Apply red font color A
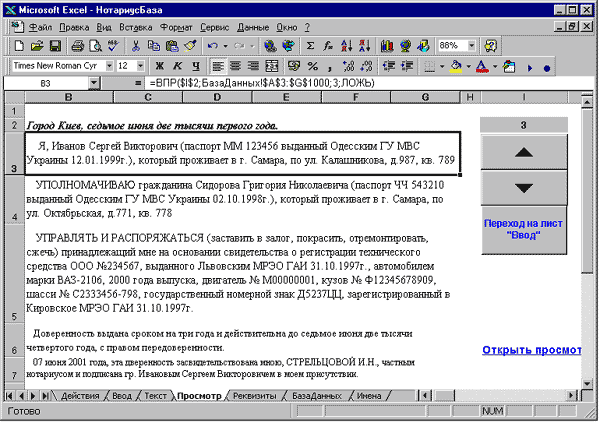 coord(482,67)
